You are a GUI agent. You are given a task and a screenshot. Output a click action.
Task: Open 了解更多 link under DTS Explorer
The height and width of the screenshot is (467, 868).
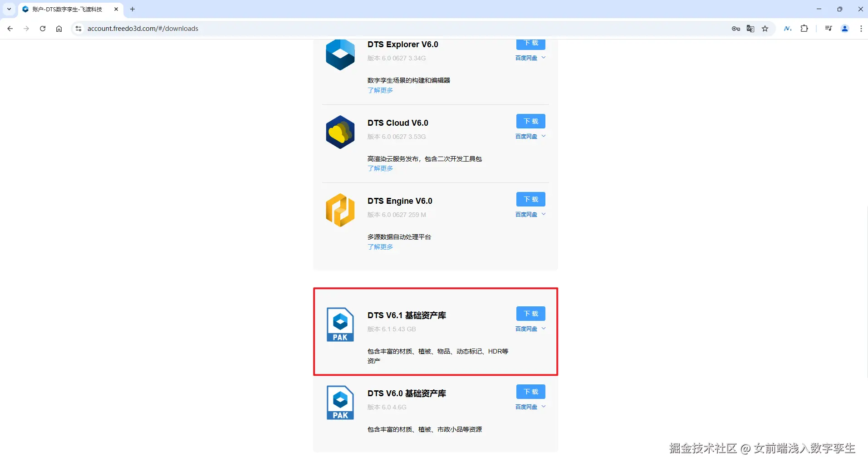tap(380, 90)
